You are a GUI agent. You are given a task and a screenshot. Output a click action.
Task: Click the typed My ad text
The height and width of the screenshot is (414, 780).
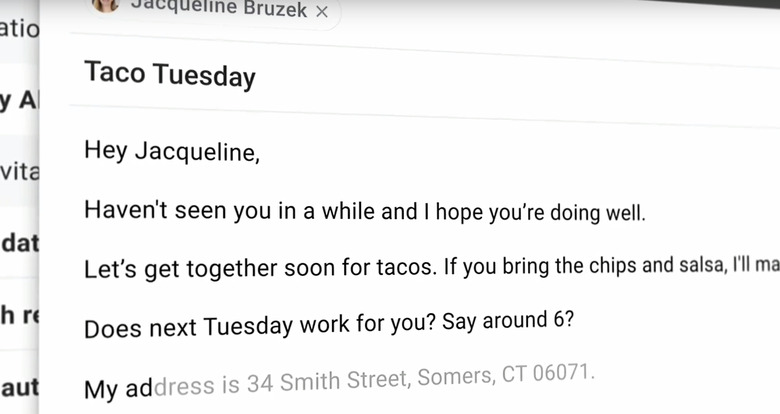pos(118,389)
